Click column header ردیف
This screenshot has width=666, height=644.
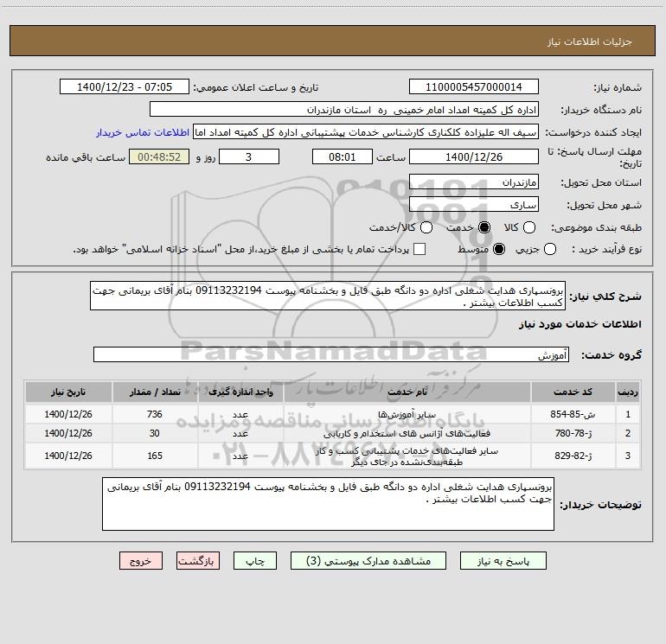627,392
